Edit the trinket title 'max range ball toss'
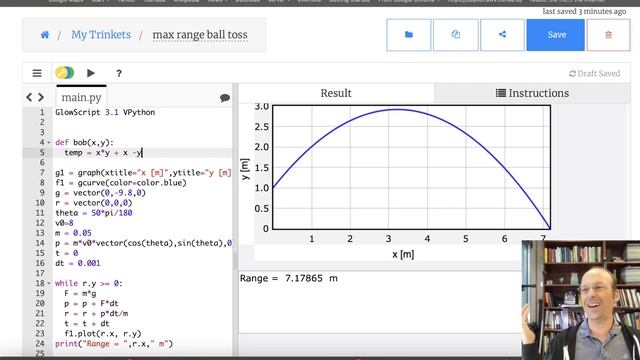 tap(200, 35)
